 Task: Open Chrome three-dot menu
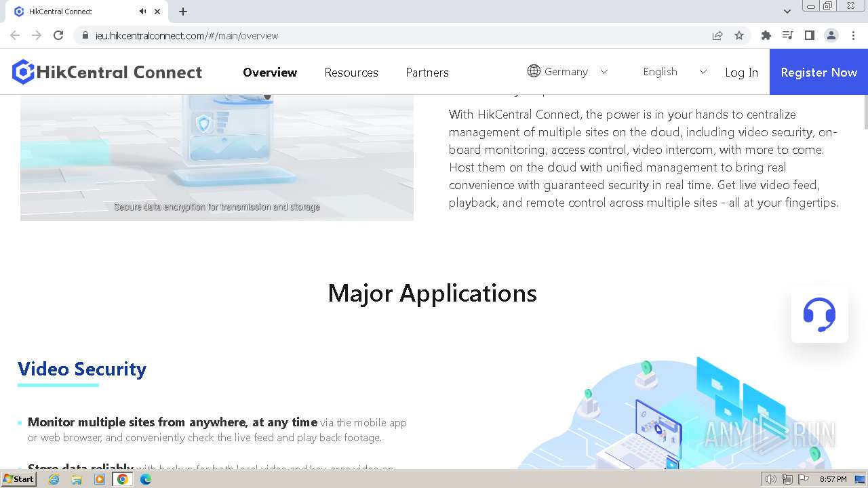853,35
